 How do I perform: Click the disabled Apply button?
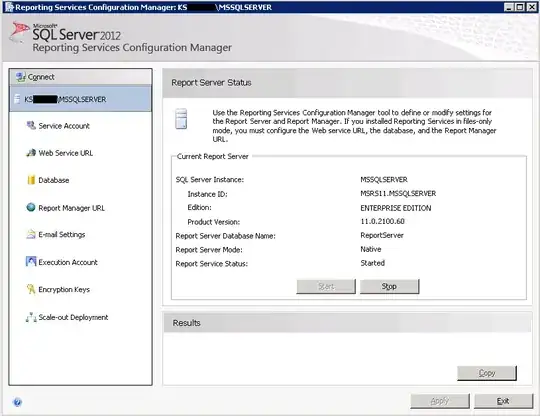(x=440, y=401)
